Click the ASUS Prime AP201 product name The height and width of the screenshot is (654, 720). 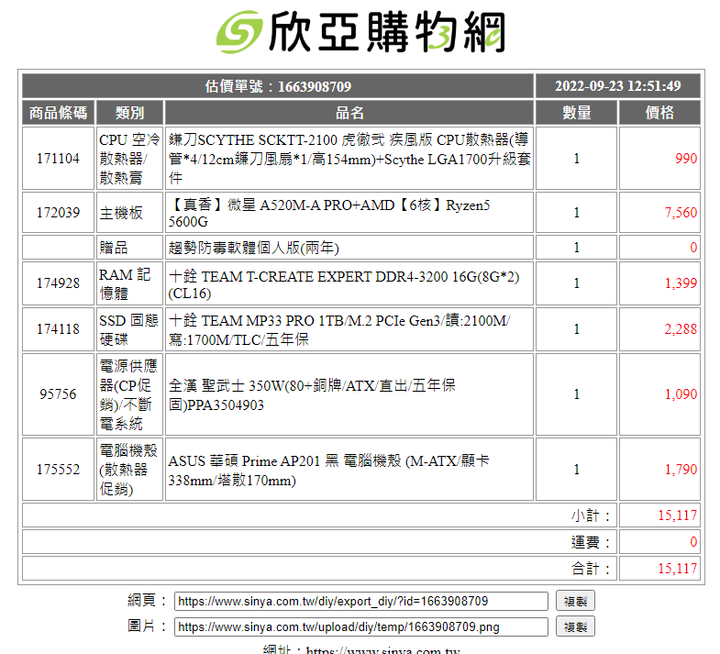(x=329, y=470)
